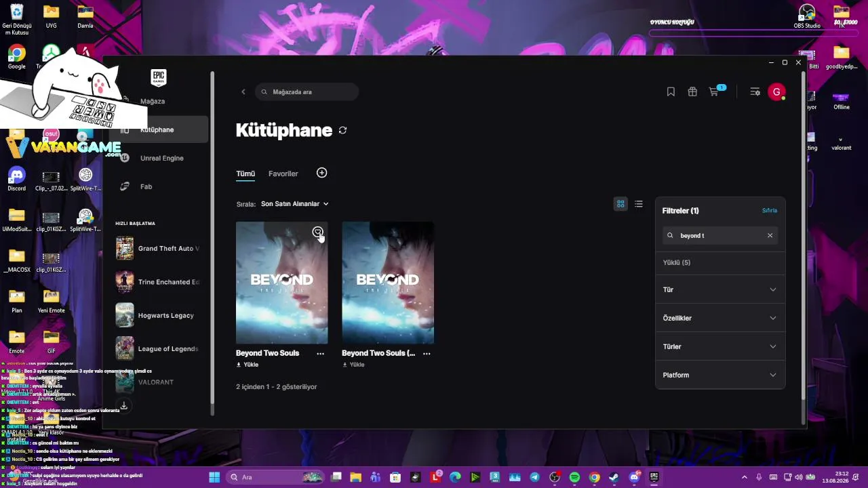This screenshot has width=868, height=488.
Task: Click Yükle under second Beyond Two Souls card
Action: point(353,365)
